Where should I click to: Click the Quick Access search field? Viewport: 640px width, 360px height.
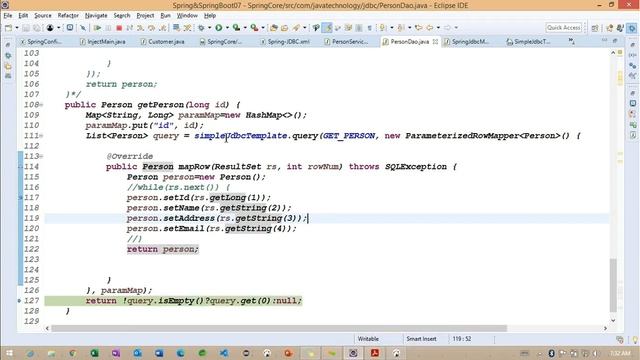coord(564,28)
